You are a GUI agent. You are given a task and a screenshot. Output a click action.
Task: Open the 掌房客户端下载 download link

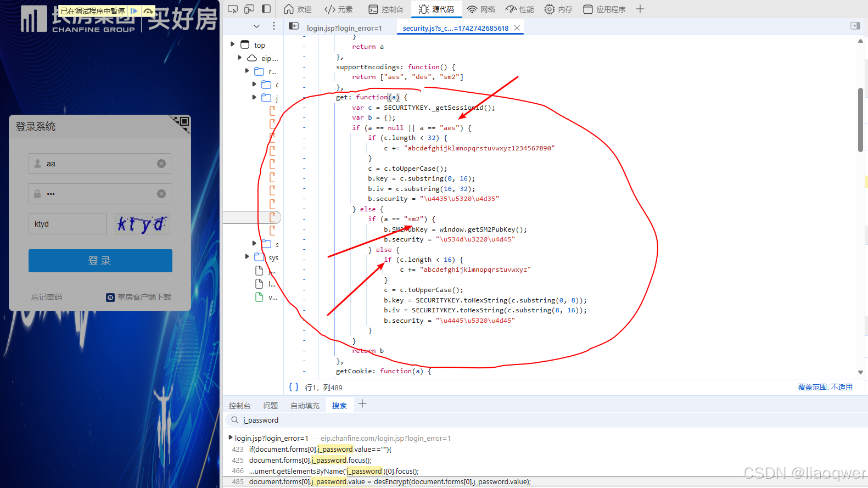[x=139, y=297]
